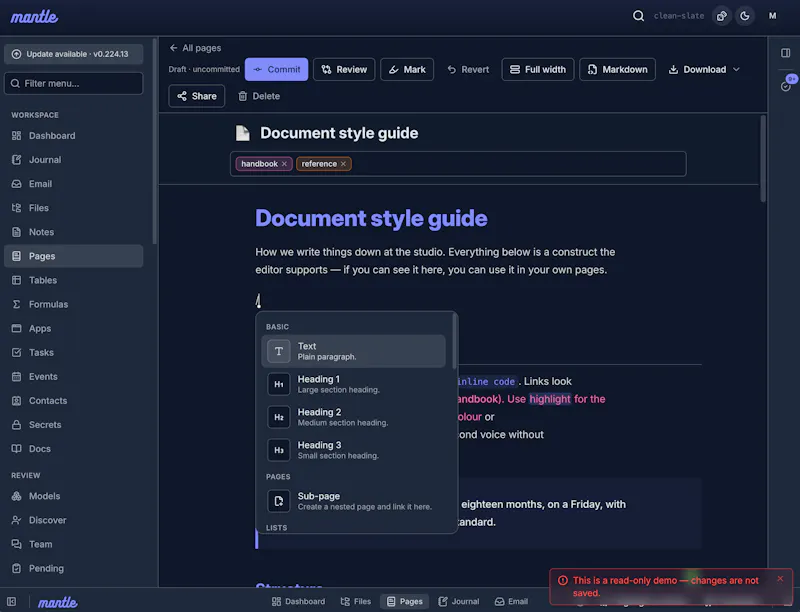This screenshot has width=800, height=612.
Task: Click the Mark button
Action: 407,69
